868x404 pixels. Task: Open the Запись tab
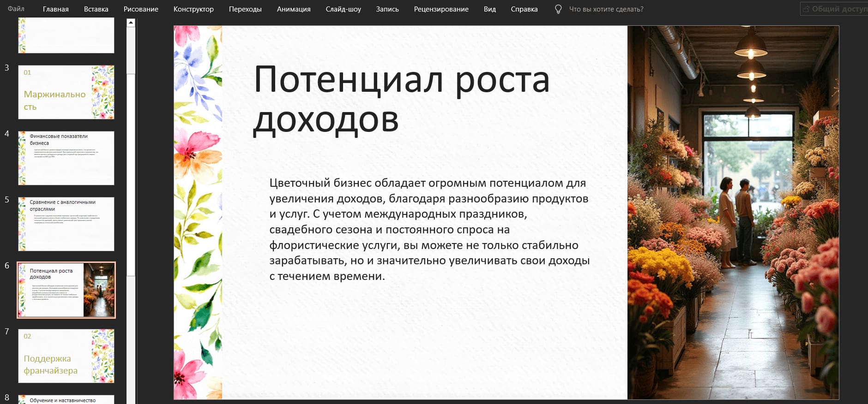(x=387, y=9)
